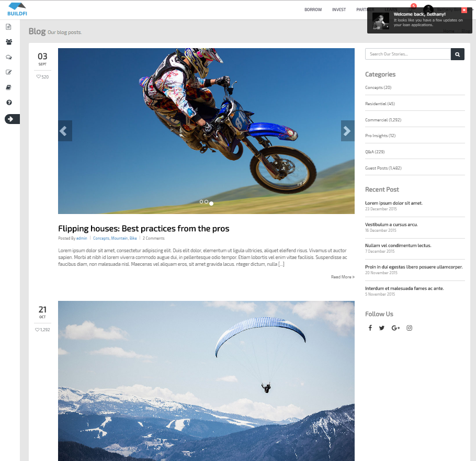Click the search magnifier button
476x461 pixels.
(x=458, y=54)
